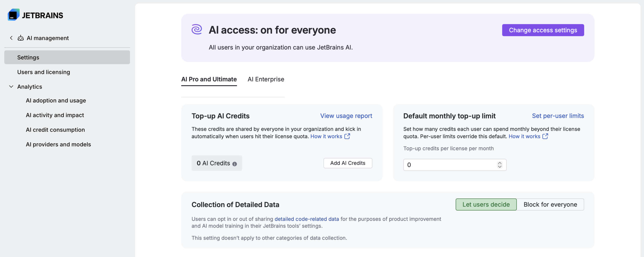Open the View usage report link
The height and width of the screenshot is (257, 644).
point(346,116)
